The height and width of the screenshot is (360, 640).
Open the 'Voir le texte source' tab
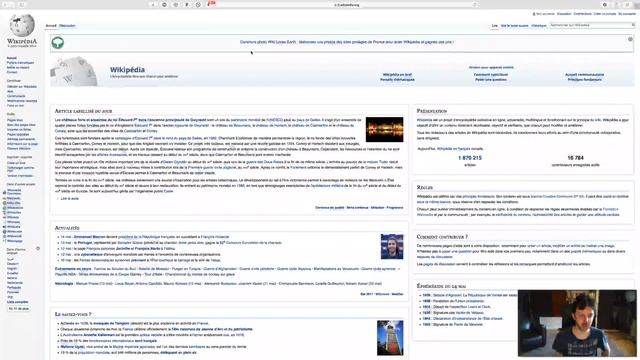tap(515, 26)
